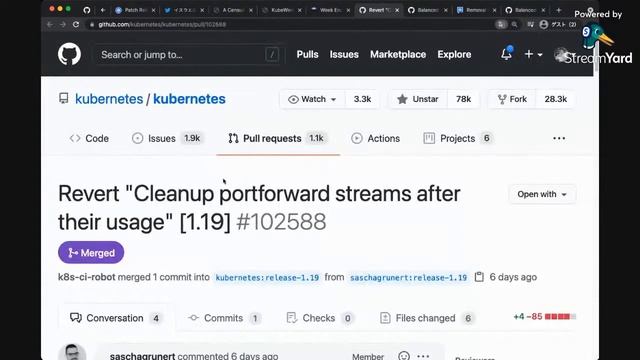The height and width of the screenshot is (360, 640).
Task: Click the repository book icon
Action: click(64, 98)
